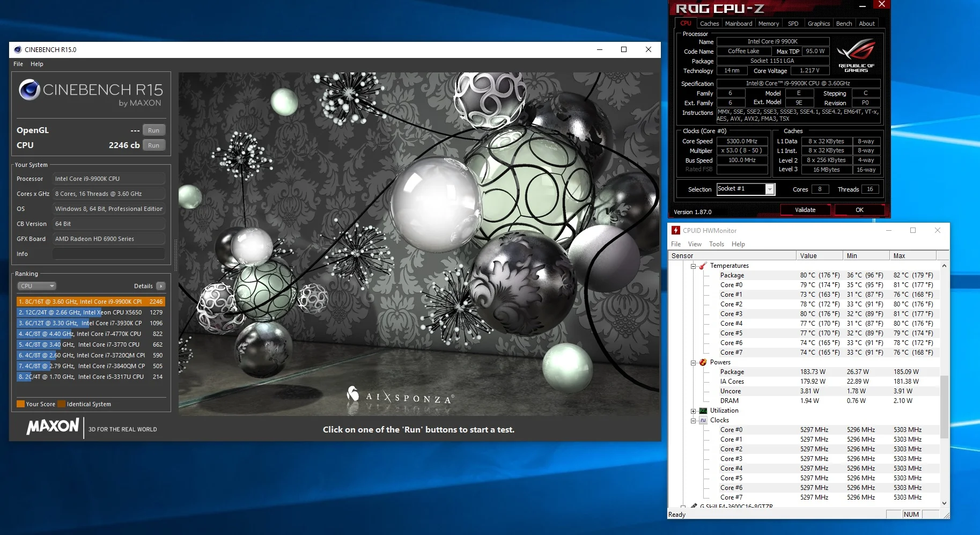Click the Value column header
This screenshot has width=980, height=535.
819,256
